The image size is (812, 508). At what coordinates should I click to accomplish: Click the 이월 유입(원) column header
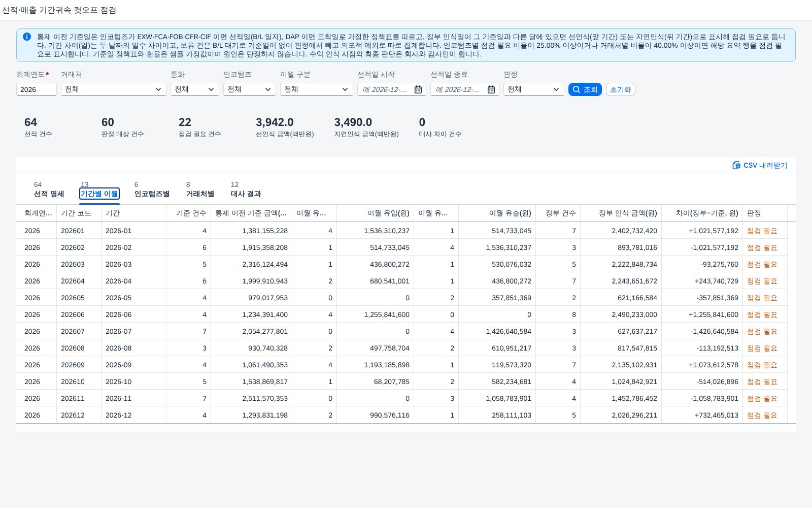(376, 213)
